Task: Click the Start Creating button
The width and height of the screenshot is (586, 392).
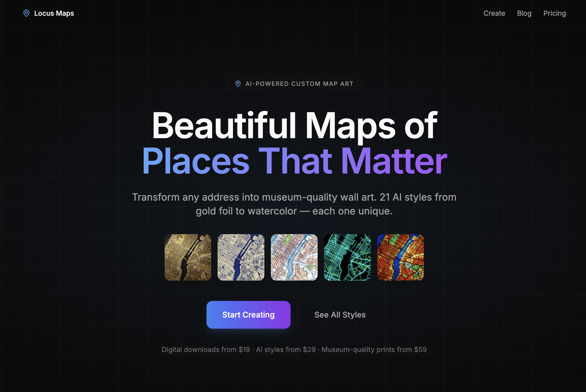Action: [248, 315]
